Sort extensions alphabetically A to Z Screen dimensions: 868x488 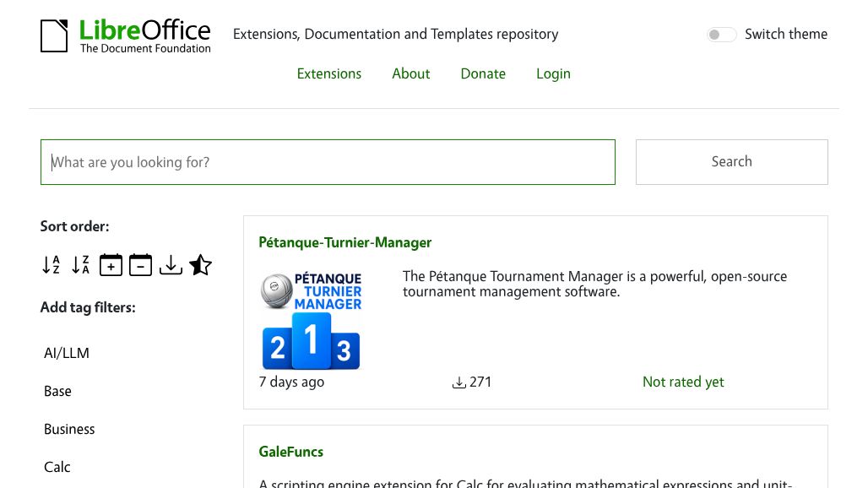51,265
